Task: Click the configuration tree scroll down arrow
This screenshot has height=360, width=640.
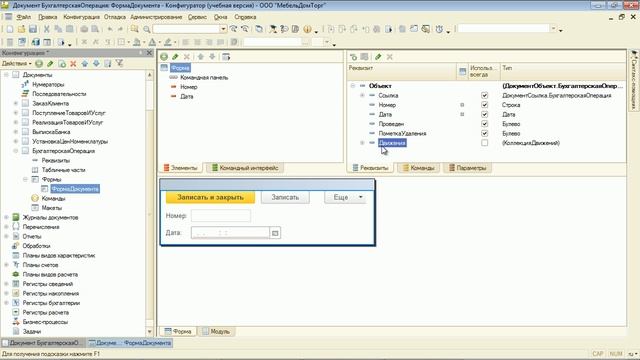Action: coord(149,332)
